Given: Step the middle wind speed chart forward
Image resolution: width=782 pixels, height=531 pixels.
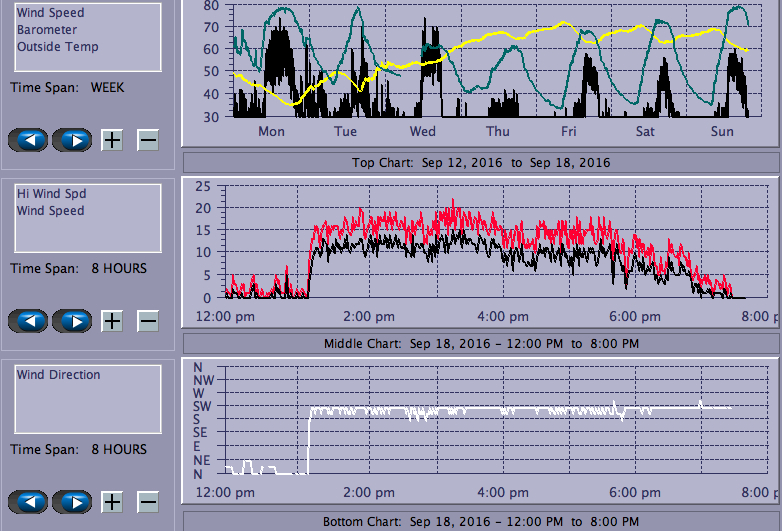Looking at the screenshot, I should tap(72, 321).
